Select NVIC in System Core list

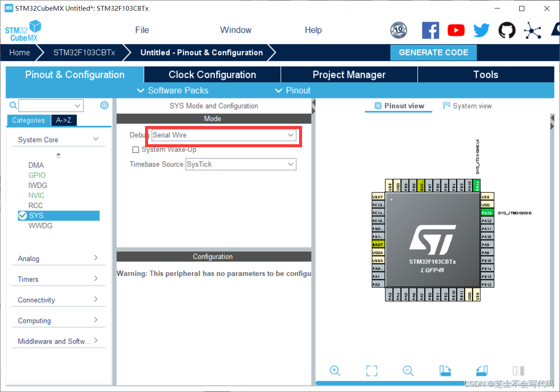(36, 196)
